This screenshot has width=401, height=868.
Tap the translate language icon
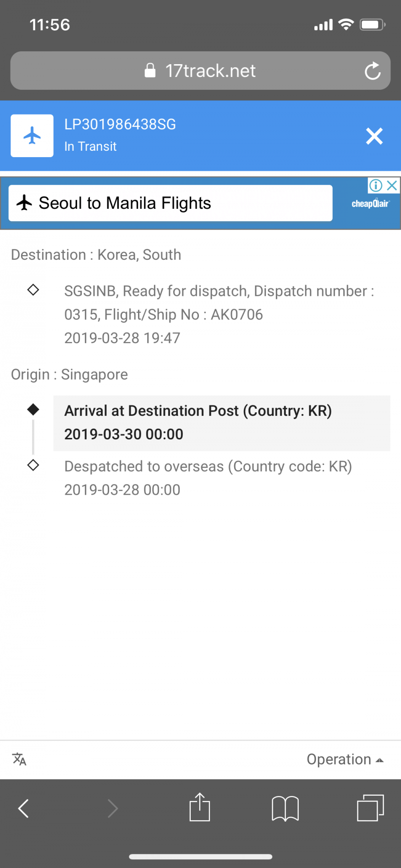pyautogui.click(x=19, y=759)
